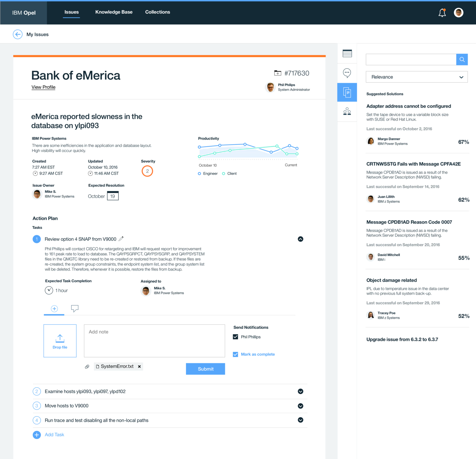Click the 67% match score
This screenshot has height=459, width=476.
[x=464, y=142]
